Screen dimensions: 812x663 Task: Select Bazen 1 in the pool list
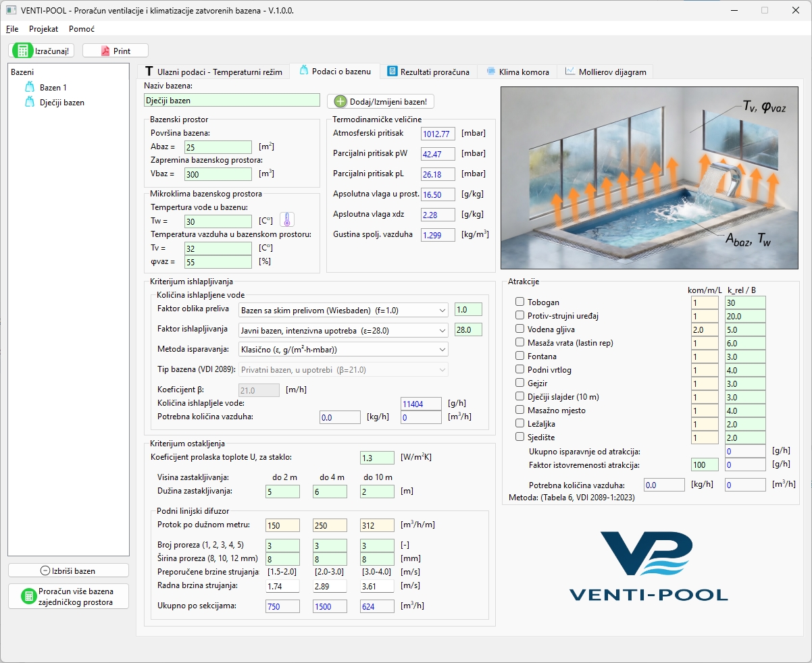point(53,88)
